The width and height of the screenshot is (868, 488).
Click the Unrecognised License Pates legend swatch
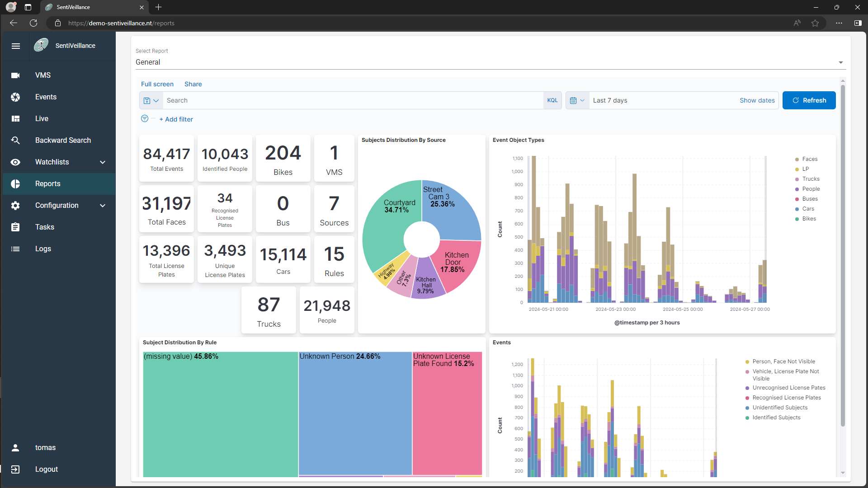coord(747,388)
